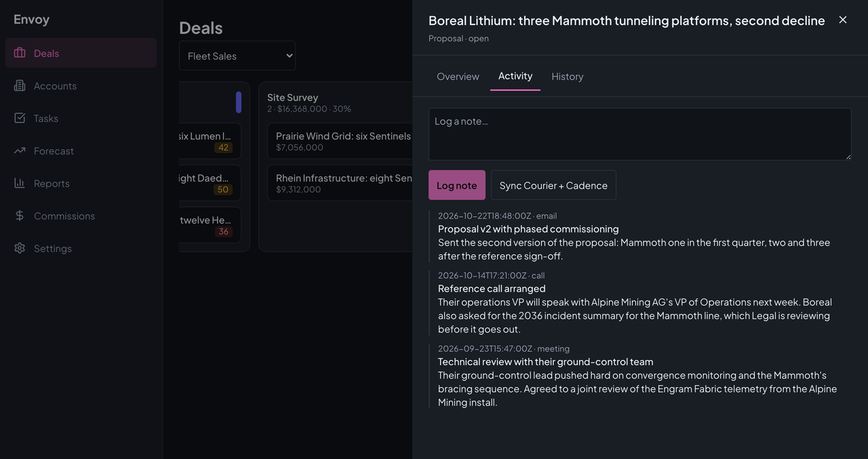
Task: Open Commissions from the sidebar
Action: tap(81, 216)
